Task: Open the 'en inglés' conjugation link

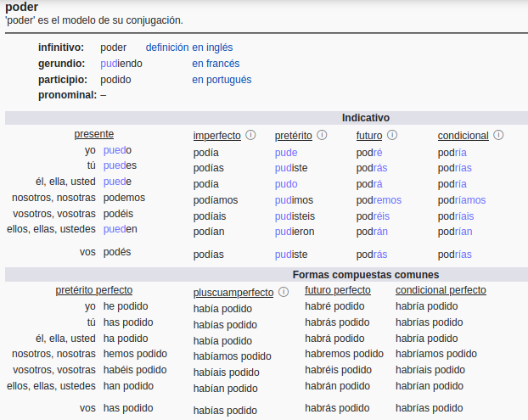Action: (x=212, y=48)
